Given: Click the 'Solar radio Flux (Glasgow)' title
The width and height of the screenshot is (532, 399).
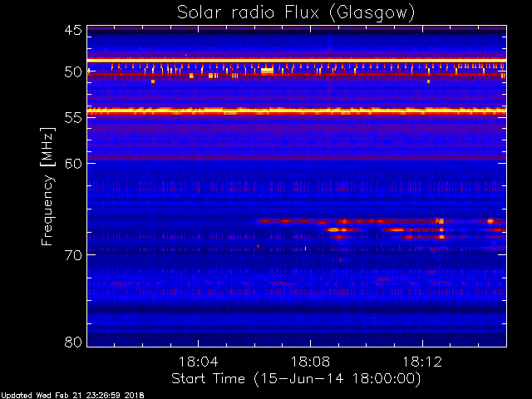Looking at the screenshot, I should (x=296, y=13).
